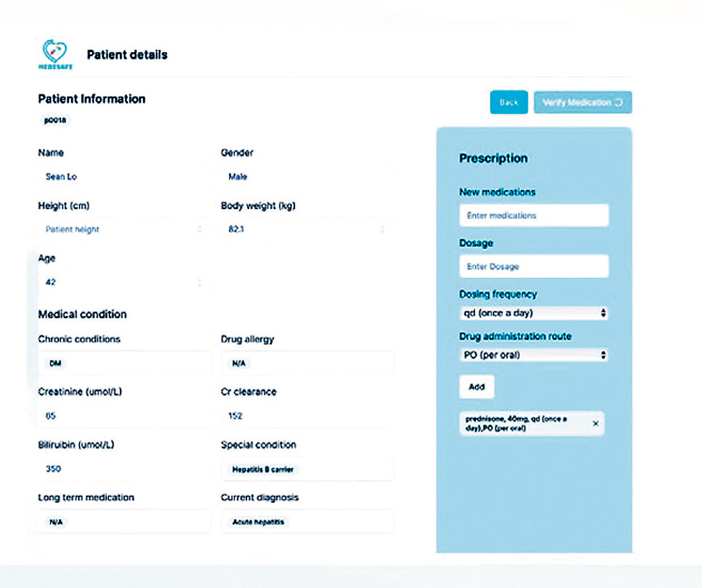702x588 pixels.
Task: Click the Back button
Action: click(509, 103)
